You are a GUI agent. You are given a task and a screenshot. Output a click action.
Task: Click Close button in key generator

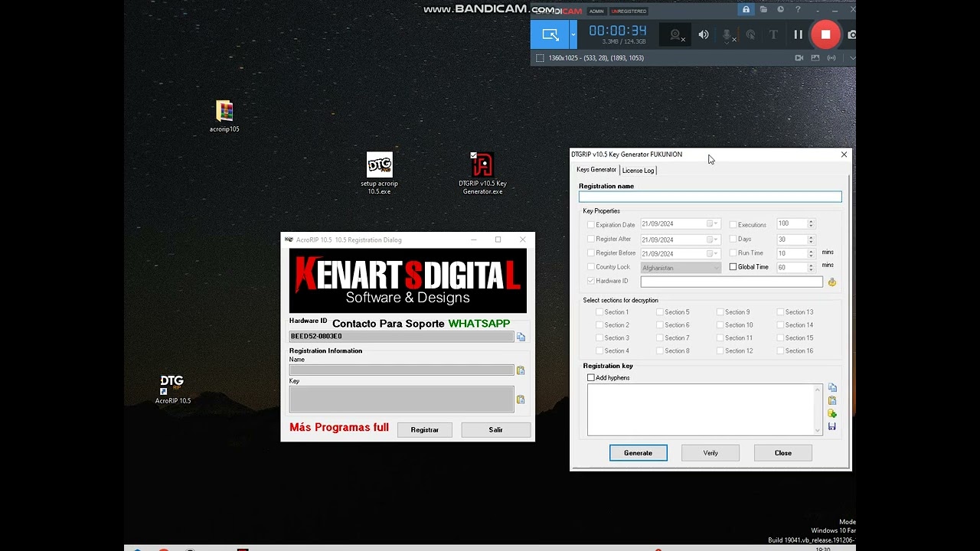(x=783, y=453)
